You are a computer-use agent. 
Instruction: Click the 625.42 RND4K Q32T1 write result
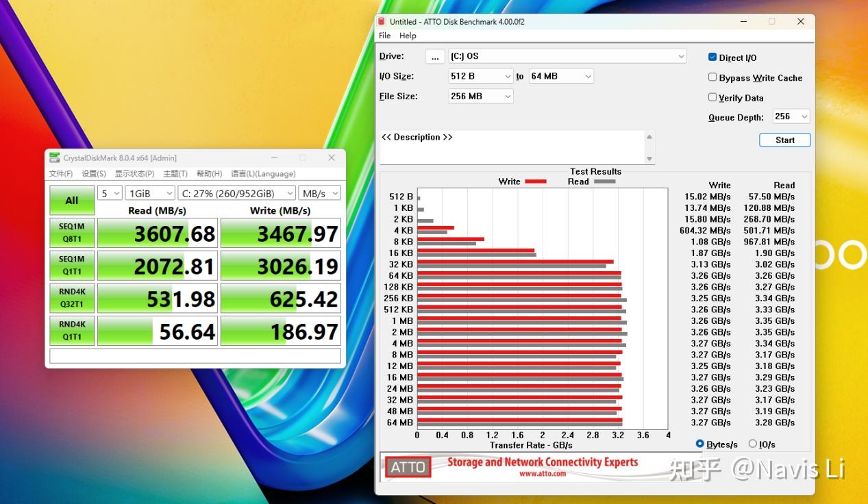[x=281, y=298]
